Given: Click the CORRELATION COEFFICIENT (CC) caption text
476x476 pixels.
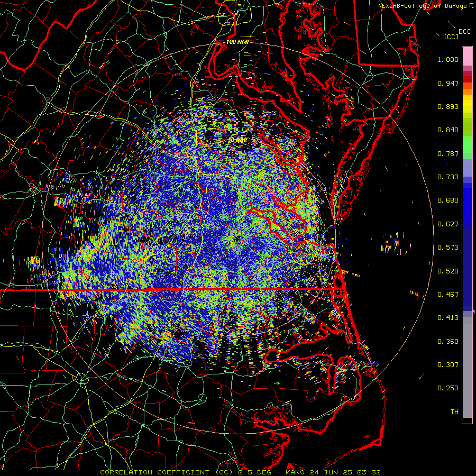Looking at the screenshot, I should 167,472.
